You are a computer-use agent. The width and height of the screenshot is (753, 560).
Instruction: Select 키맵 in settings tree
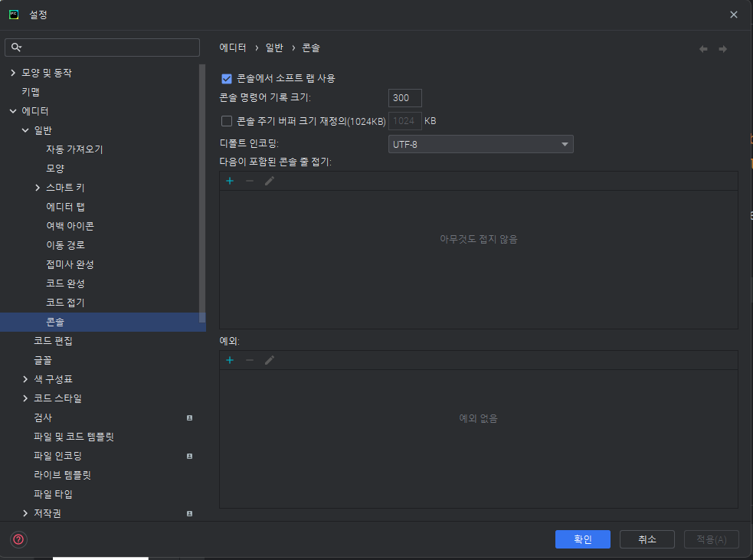[x=31, y=92]
